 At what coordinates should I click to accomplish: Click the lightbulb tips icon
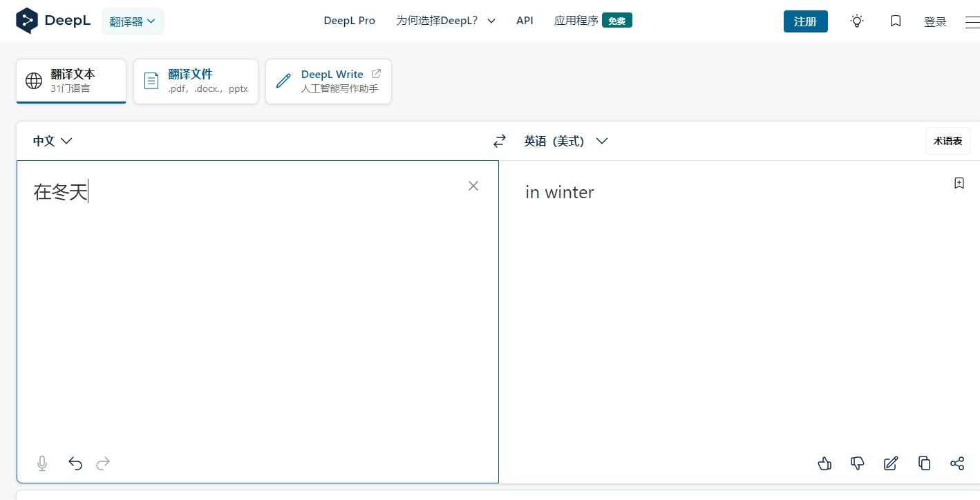click(x=857, y=21)
